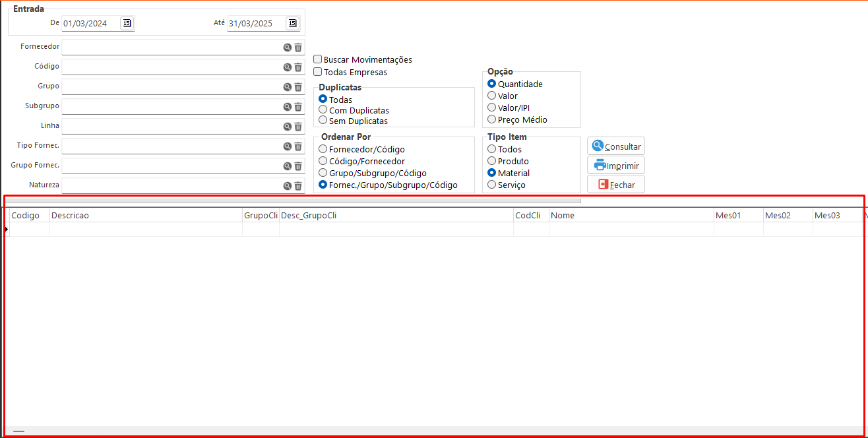Image resolution: width=868 pixels, height=438 pixels.
Task: Close the window with the Fechar button
Action: coord(616,185)
